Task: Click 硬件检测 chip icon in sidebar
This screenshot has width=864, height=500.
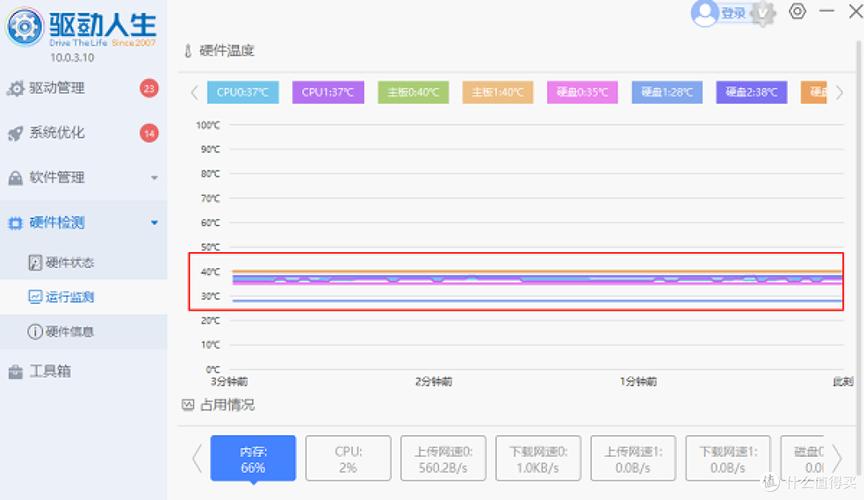Action: tap(15, 223)
